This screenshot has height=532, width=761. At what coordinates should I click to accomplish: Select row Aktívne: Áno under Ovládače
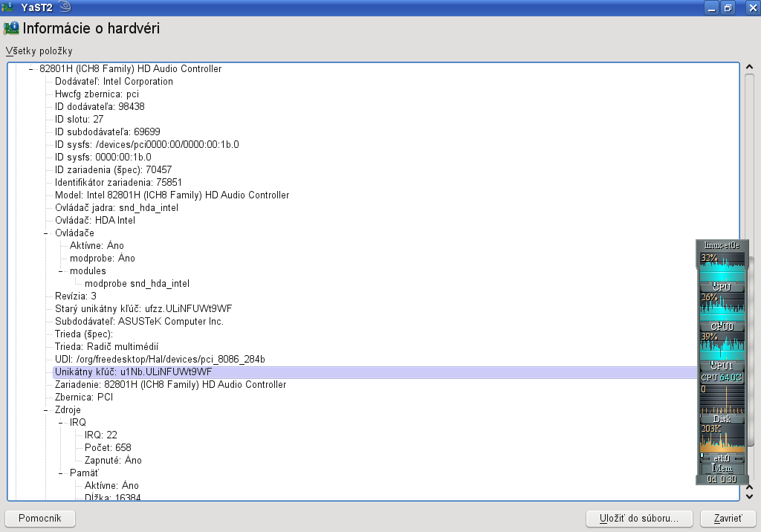[x=97, y=246]
